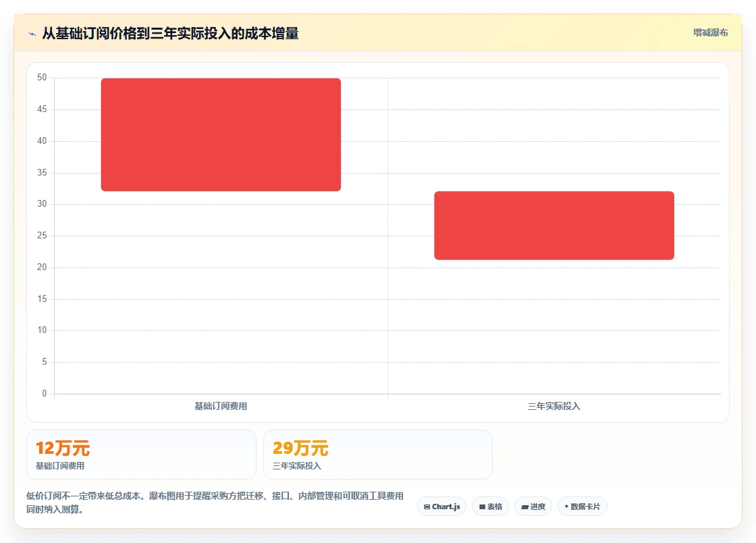Click the 数据卡片 tag chip
The width and height of the screenshot is (756, 543).
click(x=583, y=507)
